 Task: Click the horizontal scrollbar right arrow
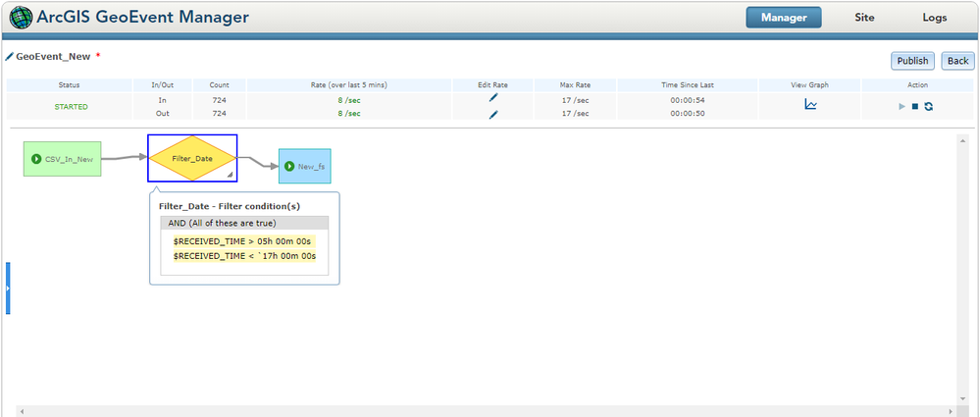coord(952,411)
